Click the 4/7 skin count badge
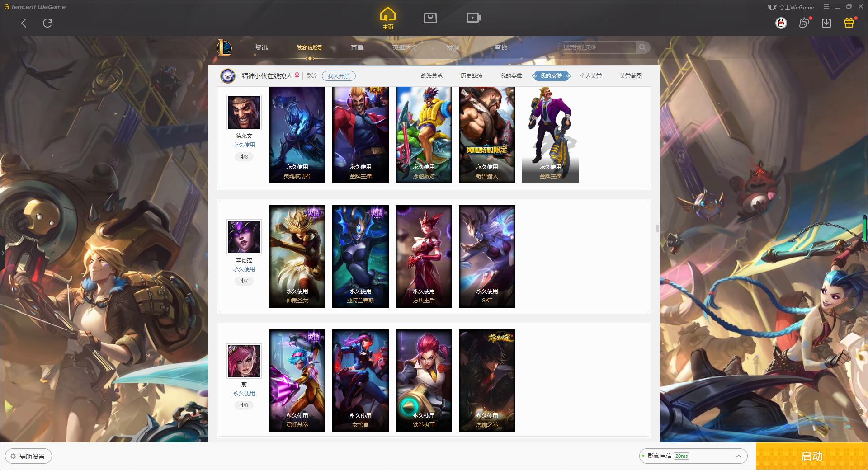This screenshot has width=868, height=470. 244,281
